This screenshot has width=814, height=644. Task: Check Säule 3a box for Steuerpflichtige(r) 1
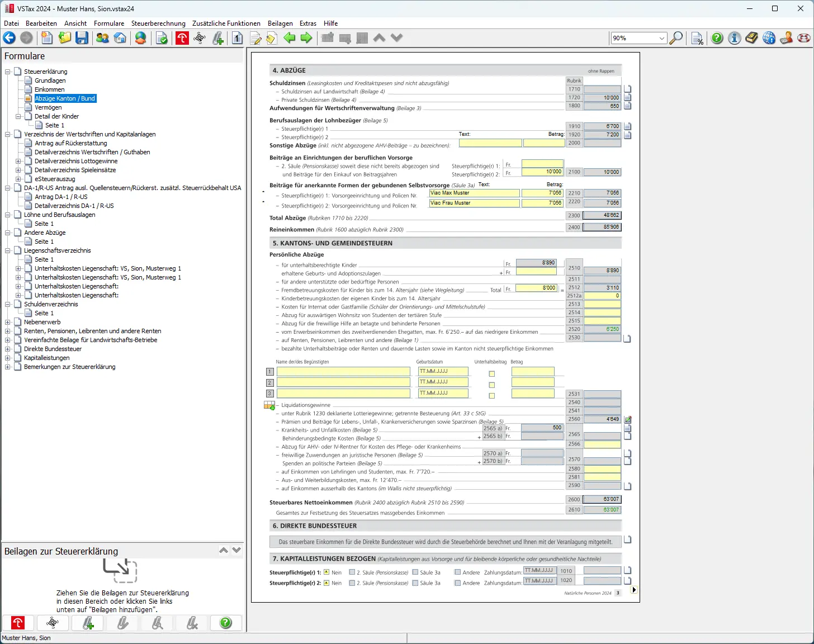(x=415, y=572)
